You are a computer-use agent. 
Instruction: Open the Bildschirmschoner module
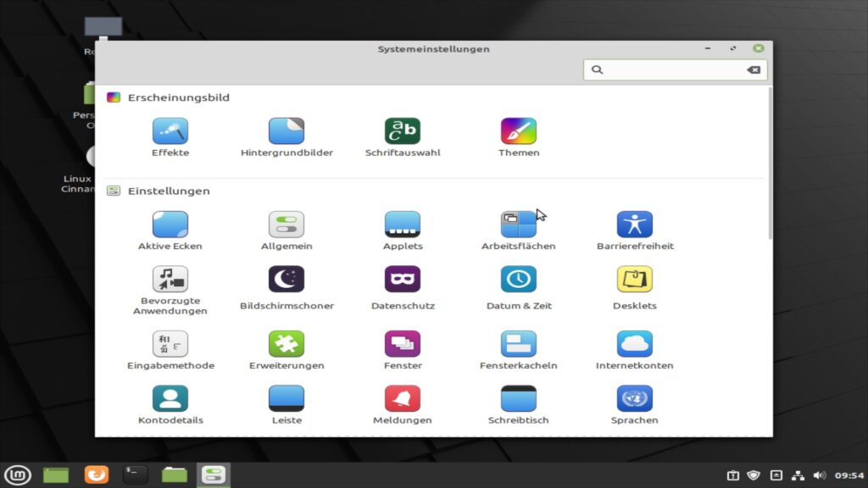click(x=287, y=288)
